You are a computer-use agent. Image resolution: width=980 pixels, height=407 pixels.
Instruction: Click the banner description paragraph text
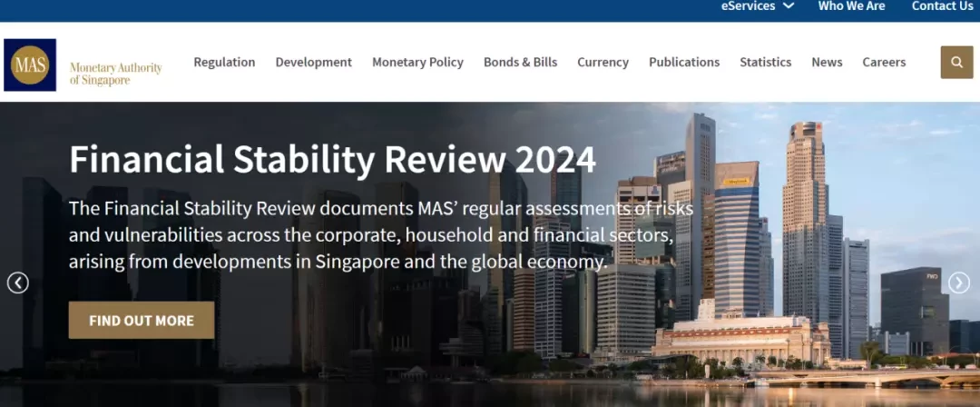coord(380,234)
